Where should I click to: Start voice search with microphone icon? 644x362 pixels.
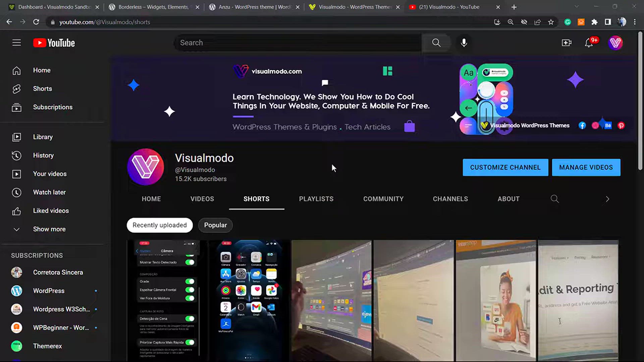click(464, 43)
